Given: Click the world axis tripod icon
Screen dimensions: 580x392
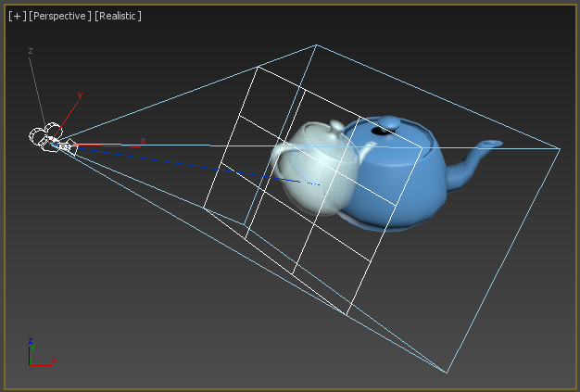Looking at the screenshot, I should click(x=43, y=352).
